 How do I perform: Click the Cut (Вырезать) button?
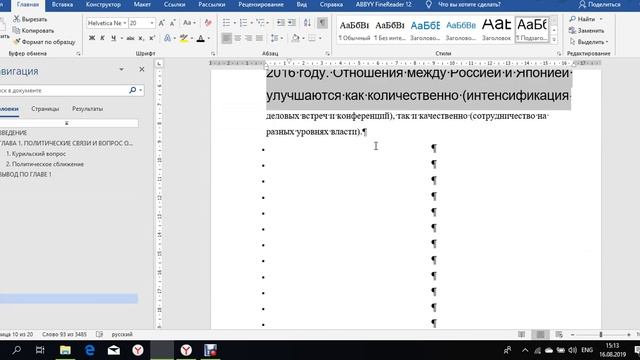tap(30, 19)
